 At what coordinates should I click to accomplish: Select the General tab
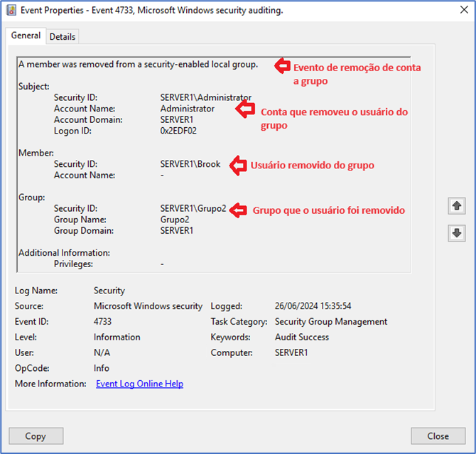coord(26,36)
